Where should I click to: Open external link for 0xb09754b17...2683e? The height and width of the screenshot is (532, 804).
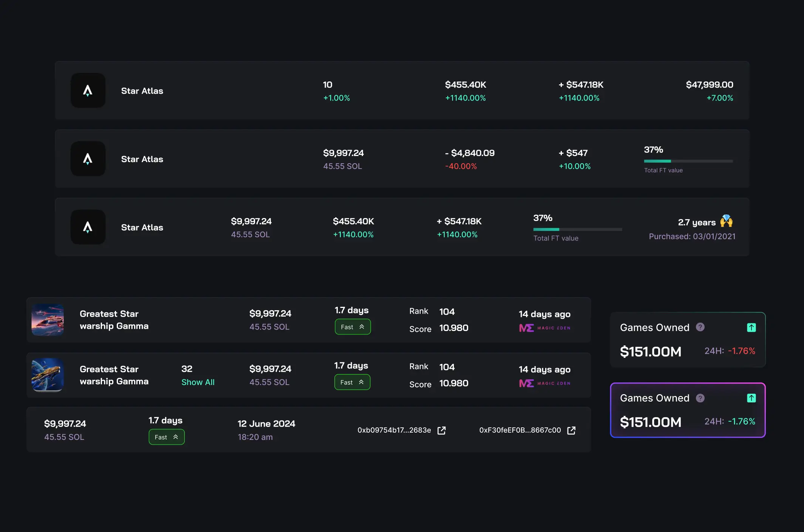pos(441,430)
